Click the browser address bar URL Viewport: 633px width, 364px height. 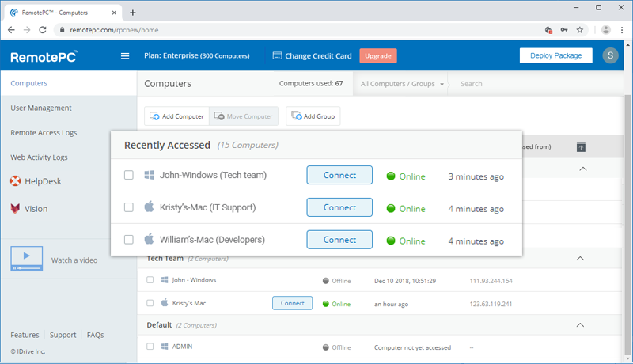pos(114,30)
